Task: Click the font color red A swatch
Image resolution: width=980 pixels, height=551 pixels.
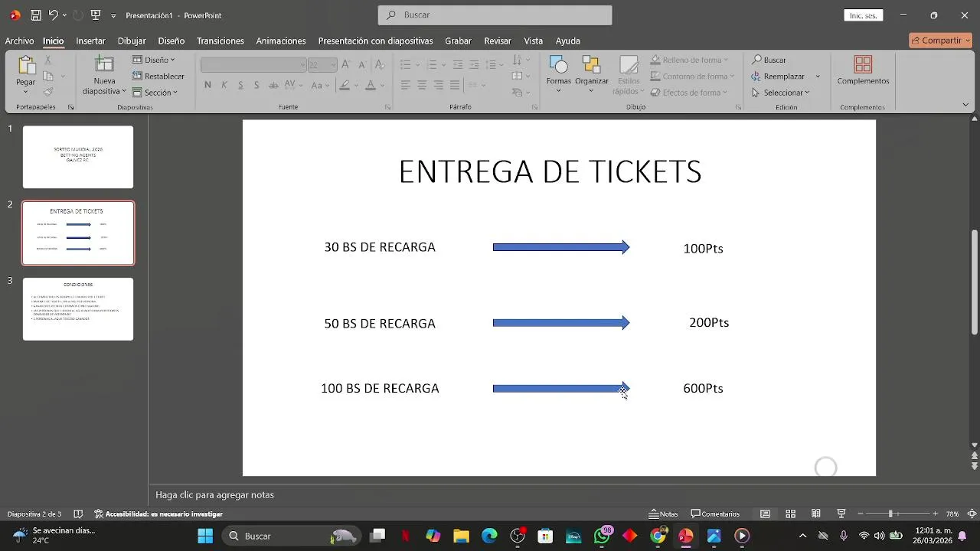Action: (371, 85)
